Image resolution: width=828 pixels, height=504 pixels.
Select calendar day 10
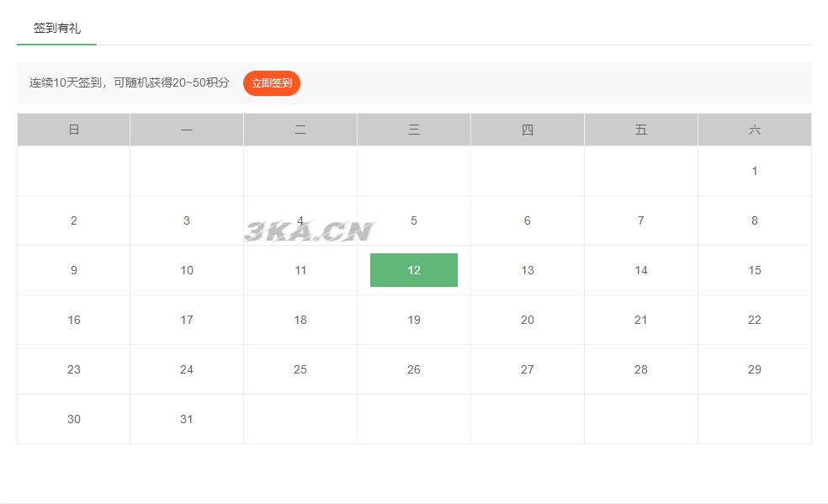(x=187, y=270)
